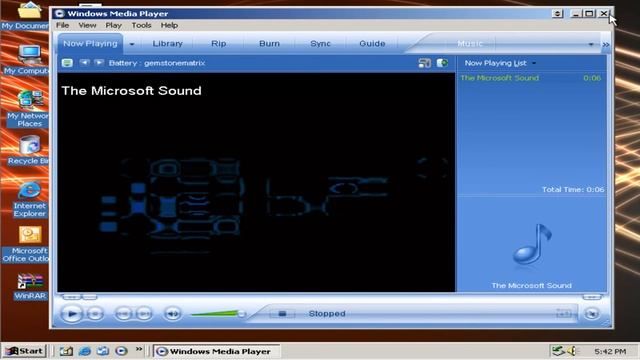This screenshot has width=640, height=360.
Task: Select The Microsoft Sound playlist entry
Action: [x=531, y=78]
